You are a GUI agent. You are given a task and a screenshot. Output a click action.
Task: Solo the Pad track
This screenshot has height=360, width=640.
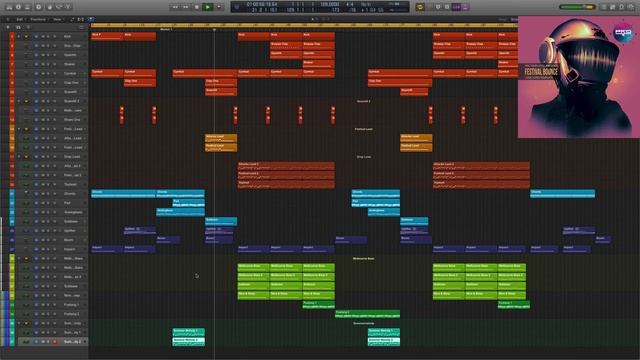point(48,203)
